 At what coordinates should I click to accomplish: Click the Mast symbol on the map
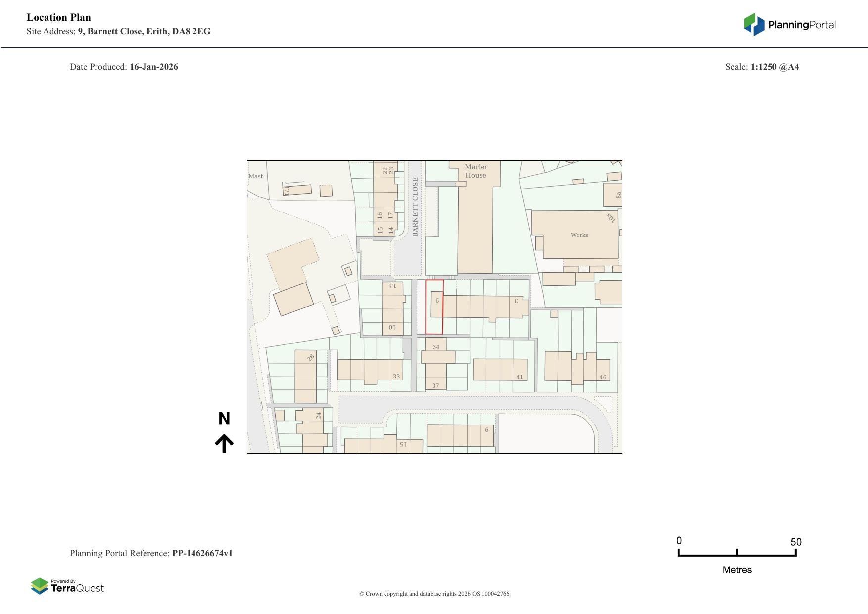pos(255,176)
